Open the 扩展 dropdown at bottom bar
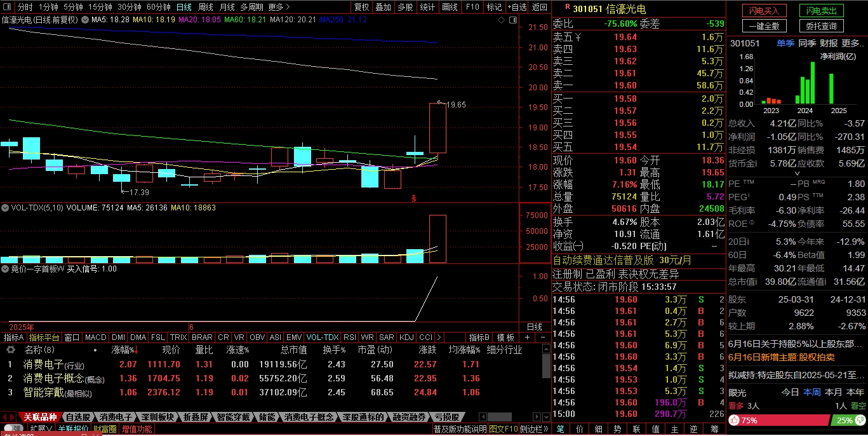 click(x=42, y=429)
